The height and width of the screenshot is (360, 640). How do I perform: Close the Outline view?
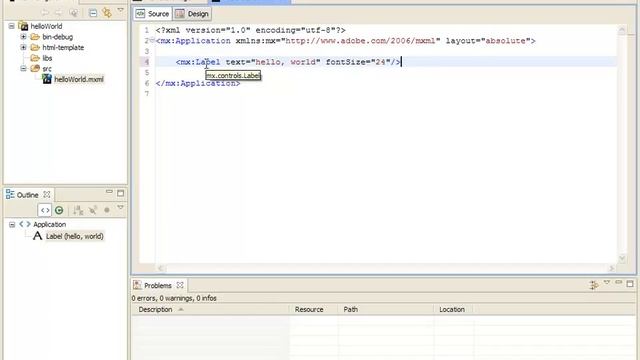[47, 194]
